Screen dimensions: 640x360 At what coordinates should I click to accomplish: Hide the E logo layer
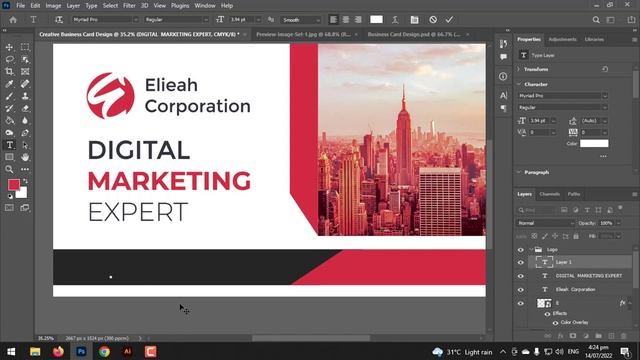(x=520, y=303)
